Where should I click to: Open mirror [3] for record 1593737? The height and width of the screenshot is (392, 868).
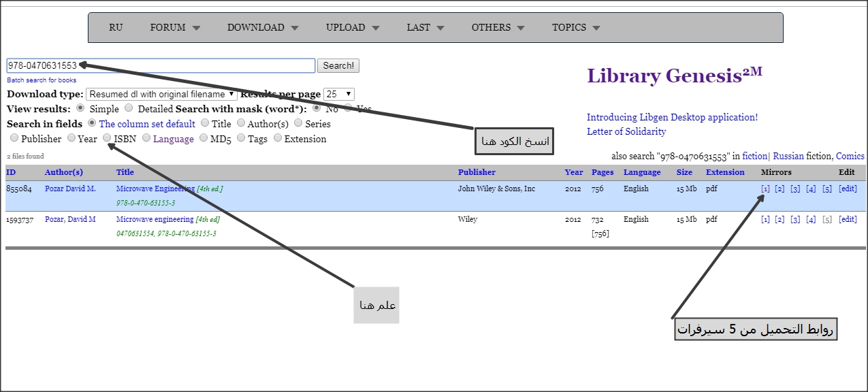click(x=795, y=219)
